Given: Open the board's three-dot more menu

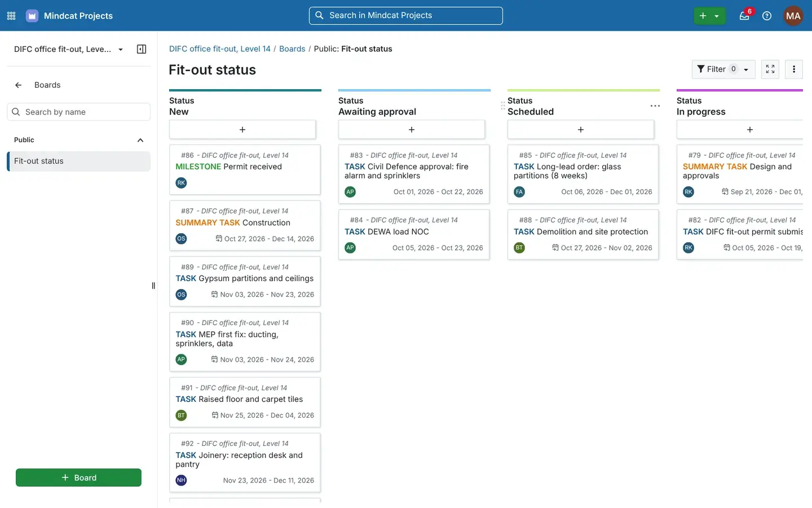Looking at the screenshot, I should point(794,69).
